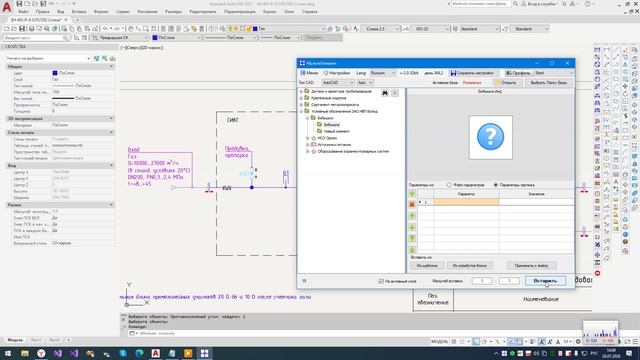Collapse the fourth ZAO NVP Bolid symbols folder
The image size is (640, 360).
[x=301, y=111]
